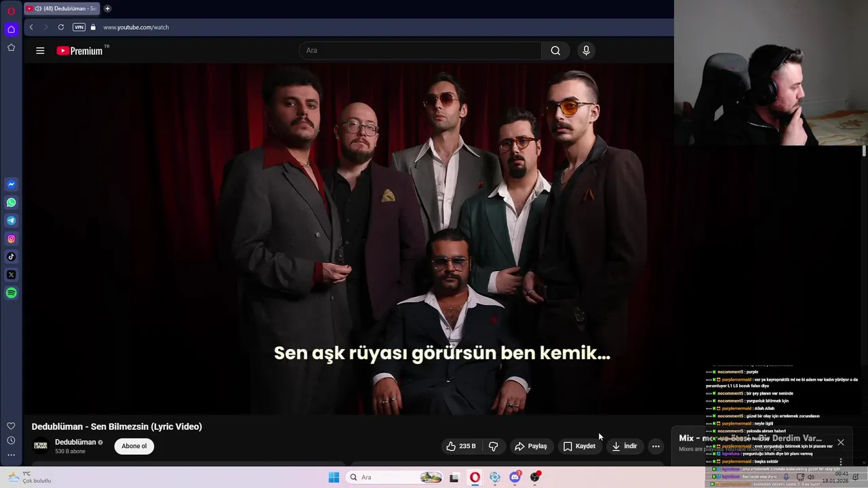The width and height of the screenshot is (868, 488).
Task: Open Discord from the taskbar
Action: point(515,477)
